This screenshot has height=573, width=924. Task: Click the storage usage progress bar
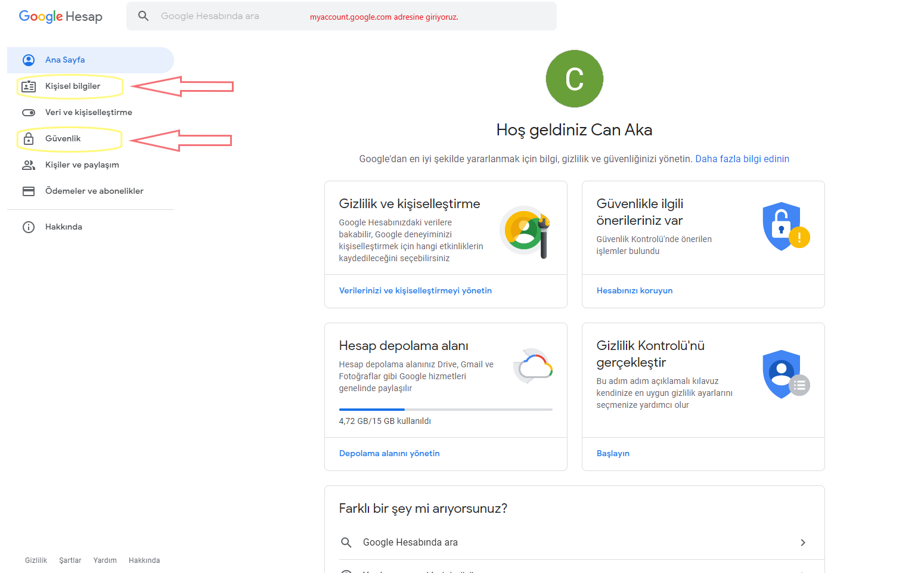pos(445,410)
